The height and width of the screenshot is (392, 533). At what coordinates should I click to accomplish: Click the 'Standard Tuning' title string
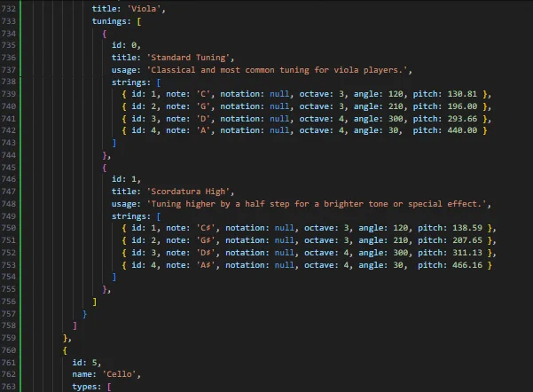point(188,58)
